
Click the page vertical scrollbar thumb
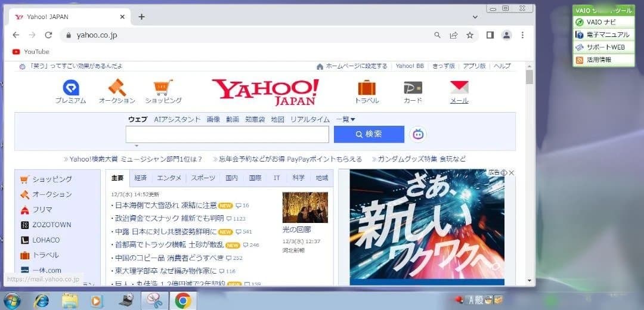pos(529,77)
